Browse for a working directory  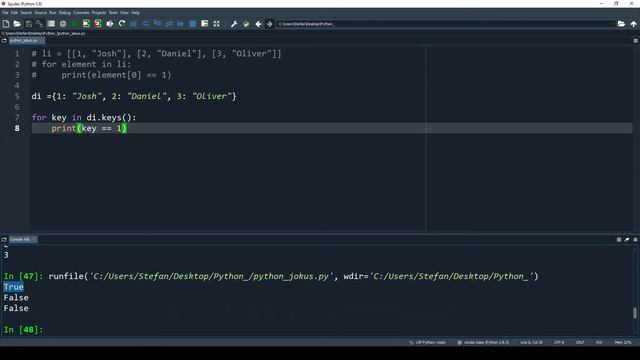click(x=621, y=24)
